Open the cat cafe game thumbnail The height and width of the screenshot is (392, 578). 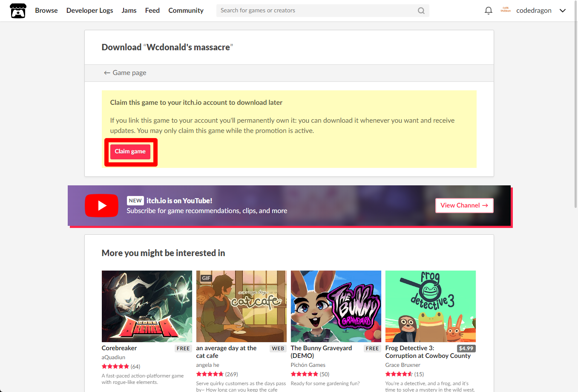click(x=242, y=306)
